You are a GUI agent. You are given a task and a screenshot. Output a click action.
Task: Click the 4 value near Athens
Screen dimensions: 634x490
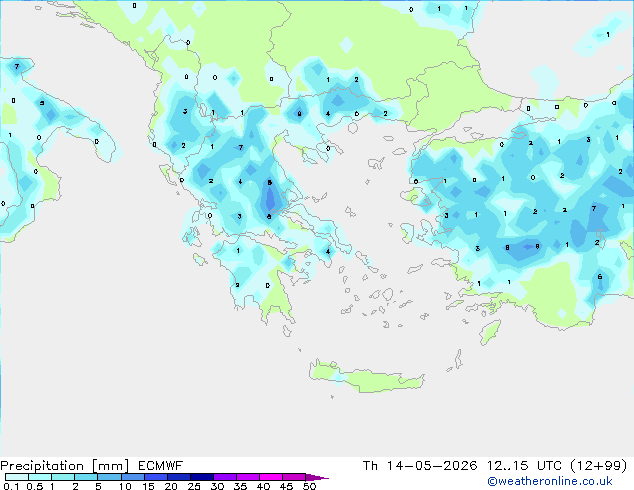point(328,251)
